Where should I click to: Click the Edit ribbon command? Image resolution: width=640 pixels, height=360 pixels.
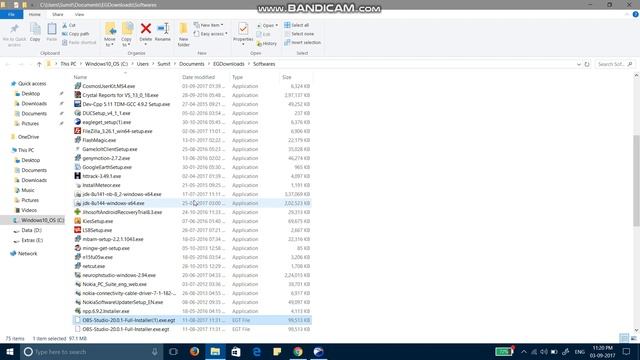click(x=264, y=34)
